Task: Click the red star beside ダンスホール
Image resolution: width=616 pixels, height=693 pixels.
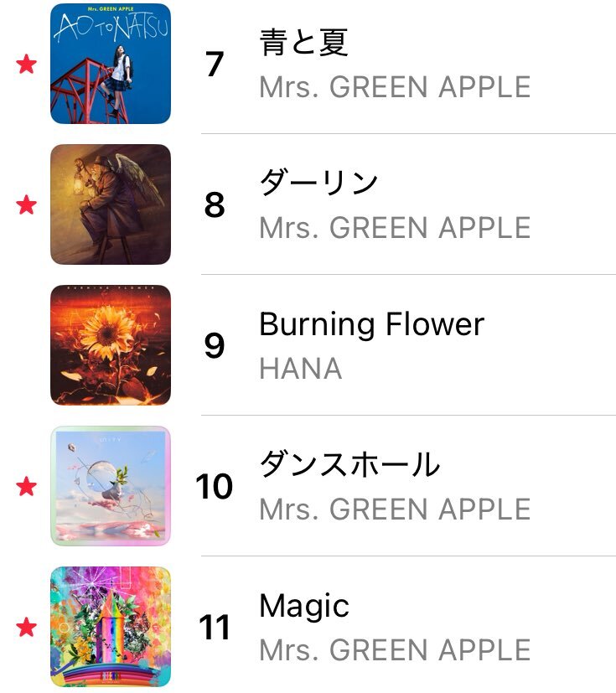Action: [x=26, y=486]
